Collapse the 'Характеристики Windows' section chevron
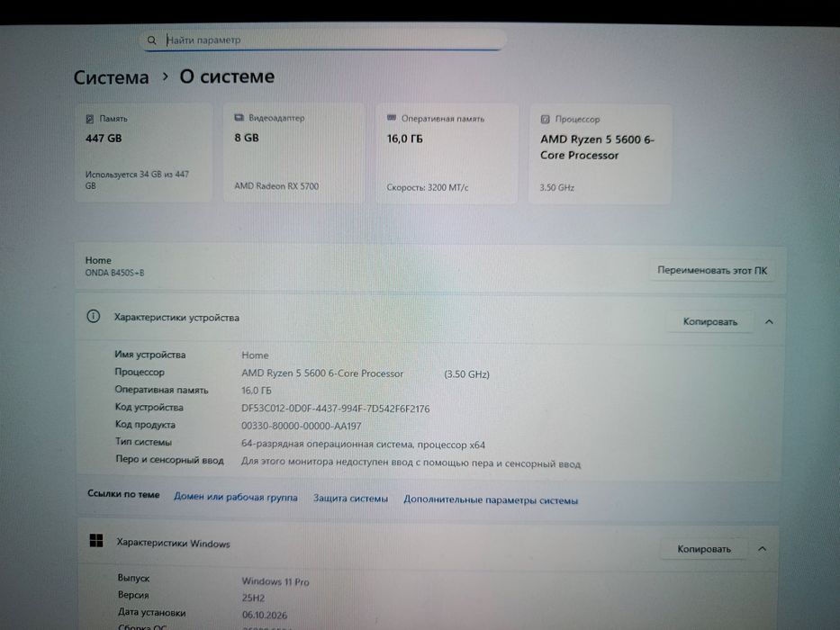This screenshot has width=840, height=630. pos(762,549)
